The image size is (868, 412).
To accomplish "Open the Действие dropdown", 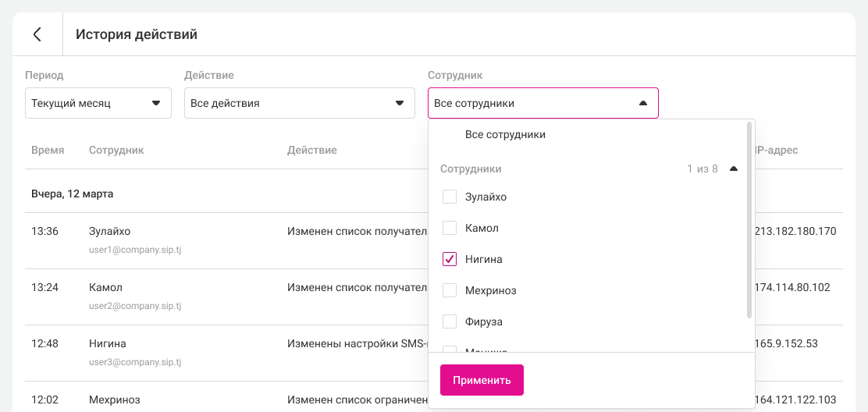I will coord(299,103).
